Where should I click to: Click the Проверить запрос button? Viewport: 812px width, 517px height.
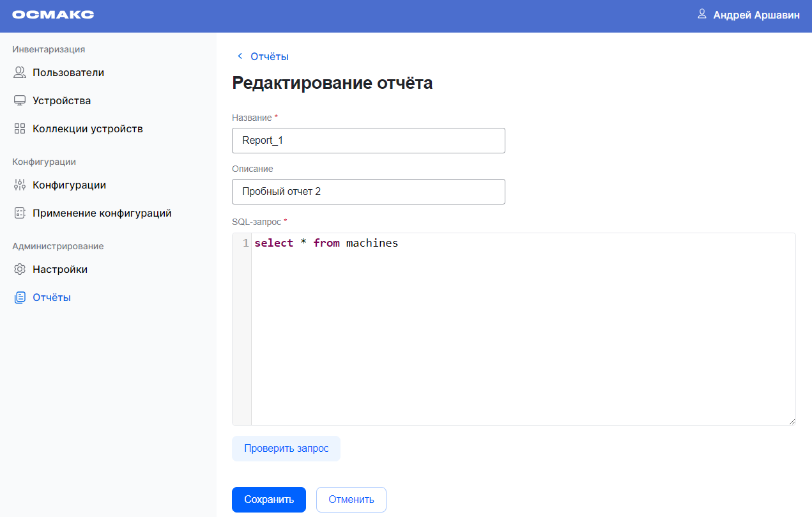tap(286, 449)
